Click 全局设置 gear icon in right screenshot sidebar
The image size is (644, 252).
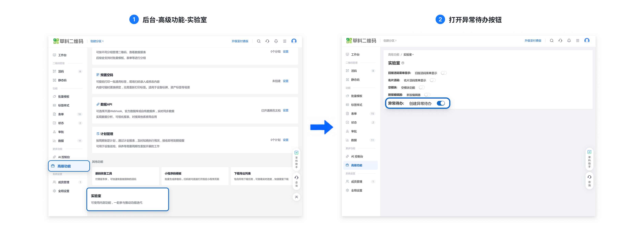click(x=347, y=190)
